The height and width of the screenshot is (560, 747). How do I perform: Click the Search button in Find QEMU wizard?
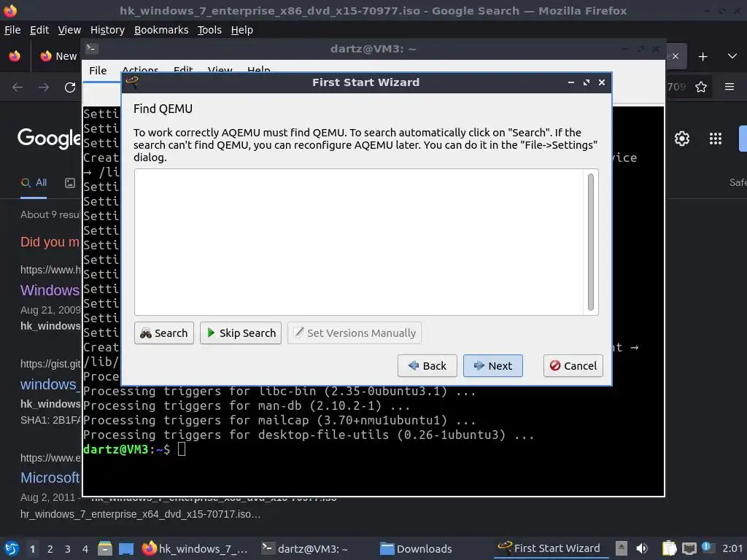(164, 332)
